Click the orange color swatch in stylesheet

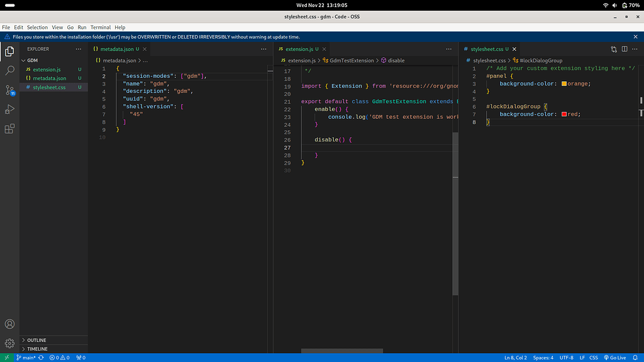point(563,84)
